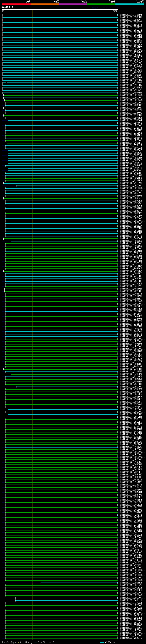Click the orange ~40% identity legend bar
The width and height of the screenshot is (146, 644).
45,4
